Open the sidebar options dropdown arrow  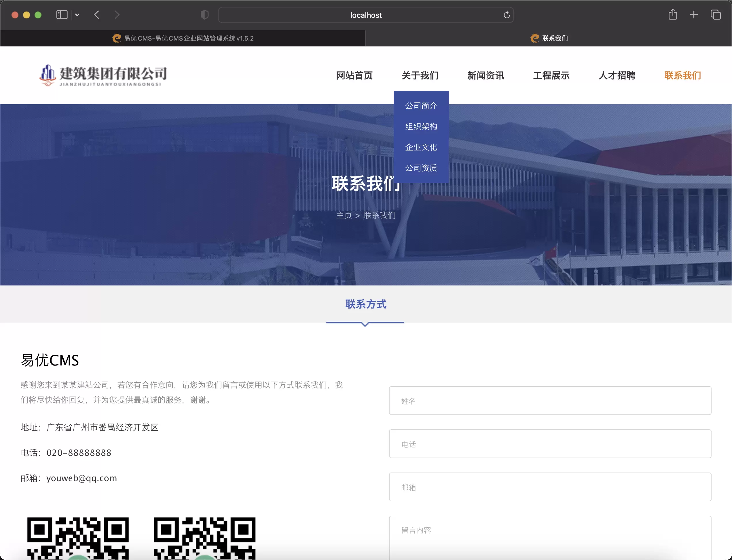click(x=77, y=15)
